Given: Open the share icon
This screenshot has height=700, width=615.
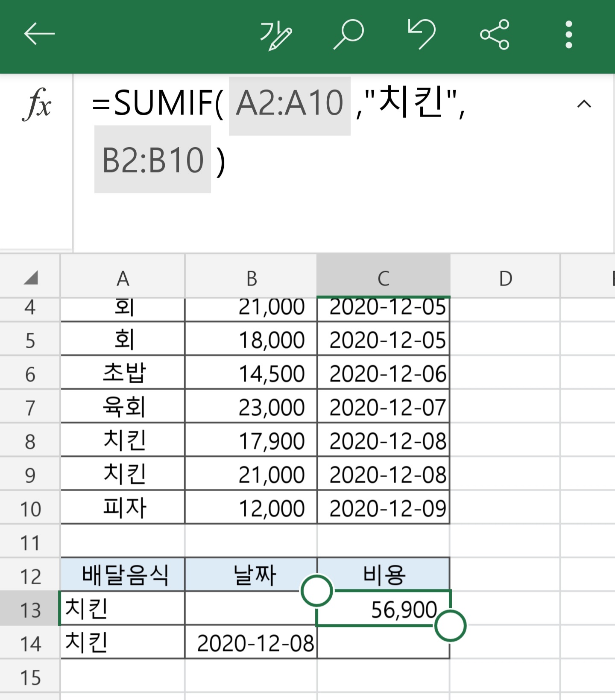Looking at the screenshot, I should pyautogui.click(x=495, y=34).
